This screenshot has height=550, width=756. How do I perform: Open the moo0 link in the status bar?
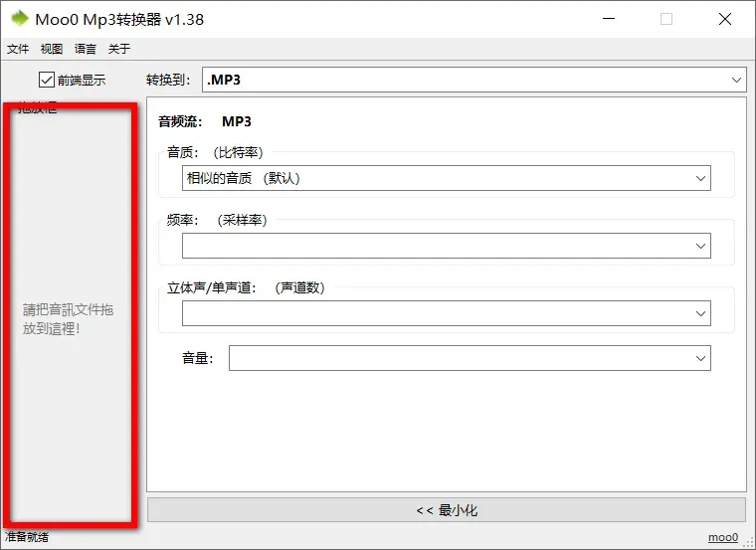(723, 537)
